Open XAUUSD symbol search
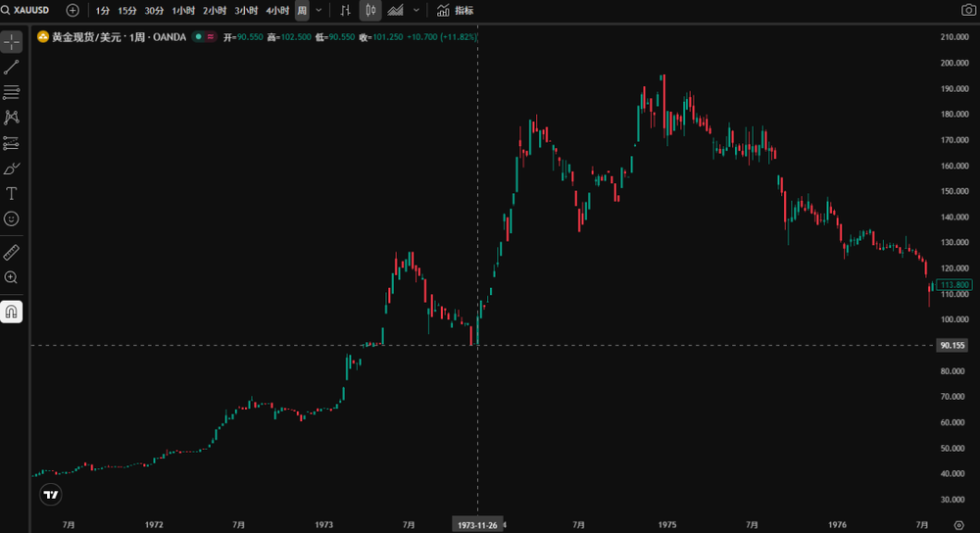This screenshot has height=533, width=980. coord(25,10)
